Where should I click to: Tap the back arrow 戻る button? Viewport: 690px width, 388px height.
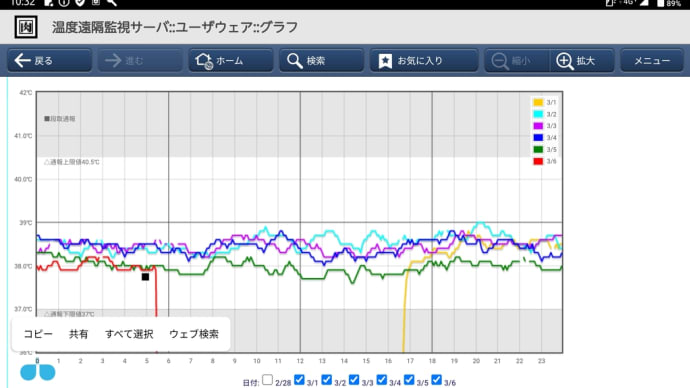click(x=49, y=60)
